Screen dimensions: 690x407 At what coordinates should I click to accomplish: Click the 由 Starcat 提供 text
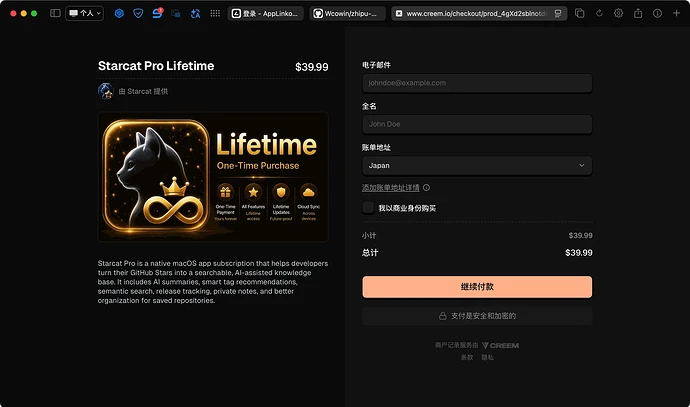[x=143, y=91]
